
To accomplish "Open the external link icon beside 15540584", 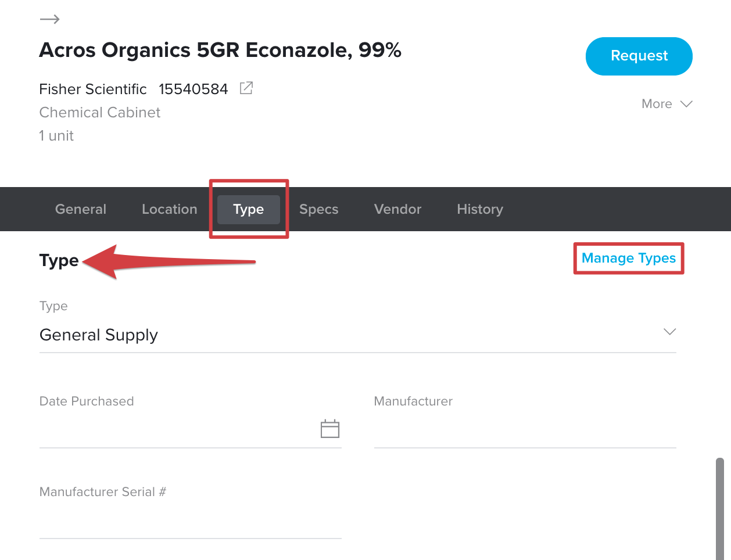I will click(x=246, y=88).
